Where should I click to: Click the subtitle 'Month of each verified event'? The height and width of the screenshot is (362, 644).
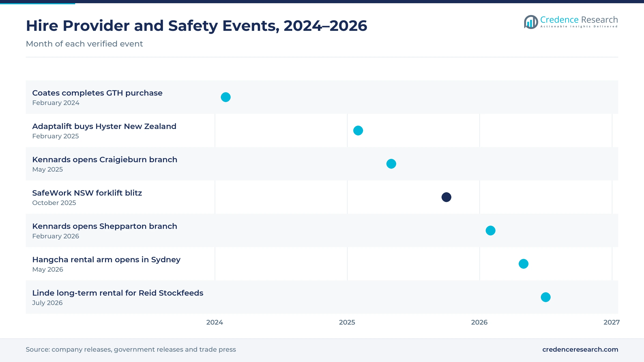click(x=84, y=44)
